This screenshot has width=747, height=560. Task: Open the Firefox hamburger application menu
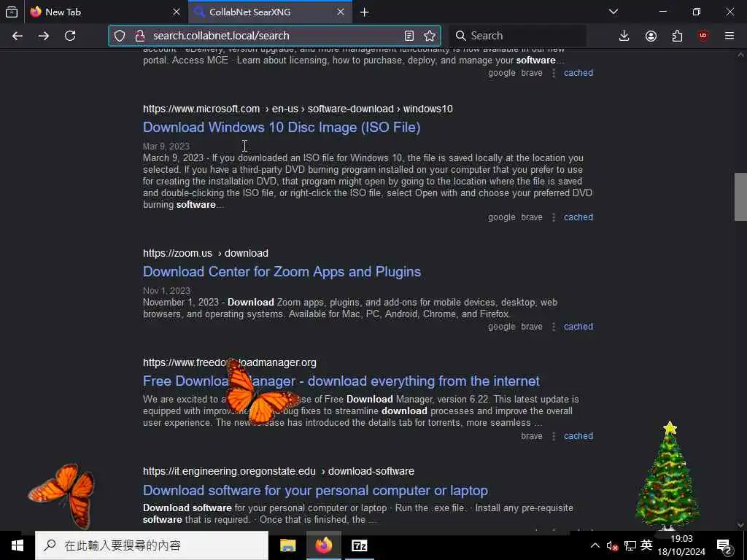pyautogui.click(x=729, y=36)
